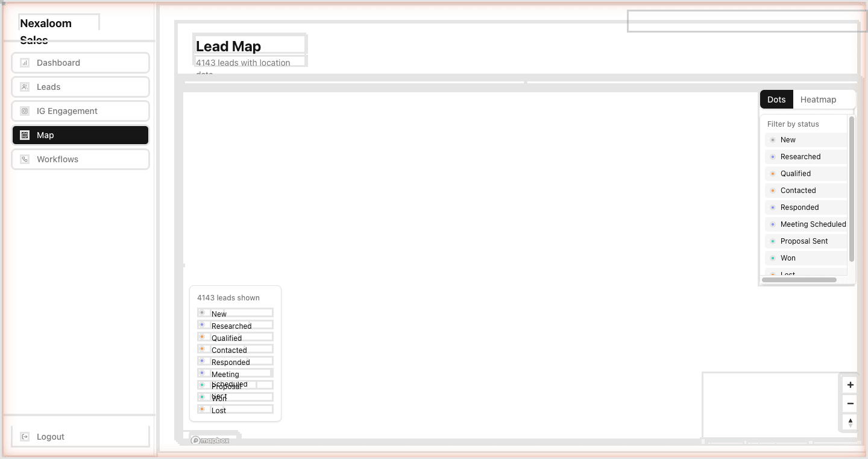
Task: Zoom out using the map minus control
Action: (850, 403)
